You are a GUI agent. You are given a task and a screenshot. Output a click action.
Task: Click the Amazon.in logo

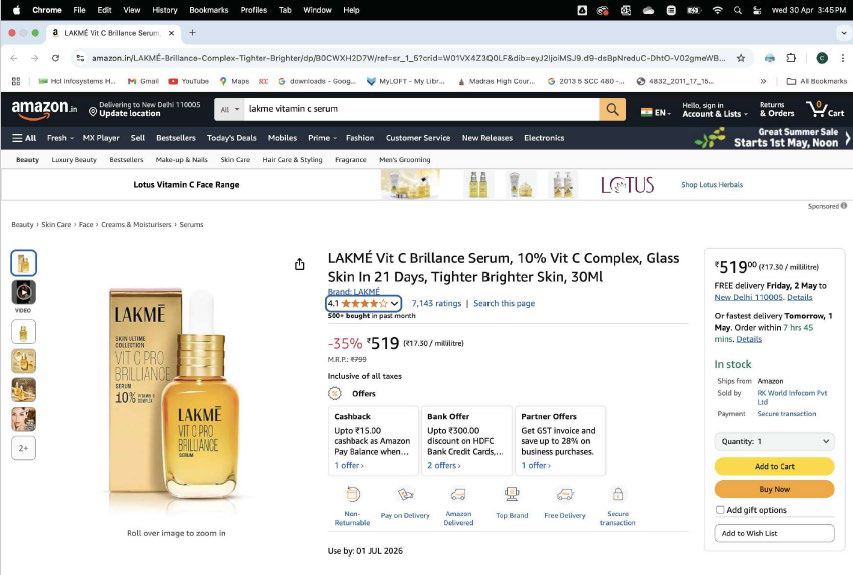(44, 109)
